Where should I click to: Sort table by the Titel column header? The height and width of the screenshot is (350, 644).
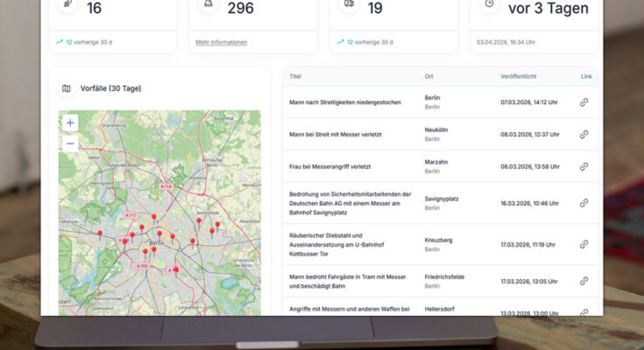click(x=295, y=77)
